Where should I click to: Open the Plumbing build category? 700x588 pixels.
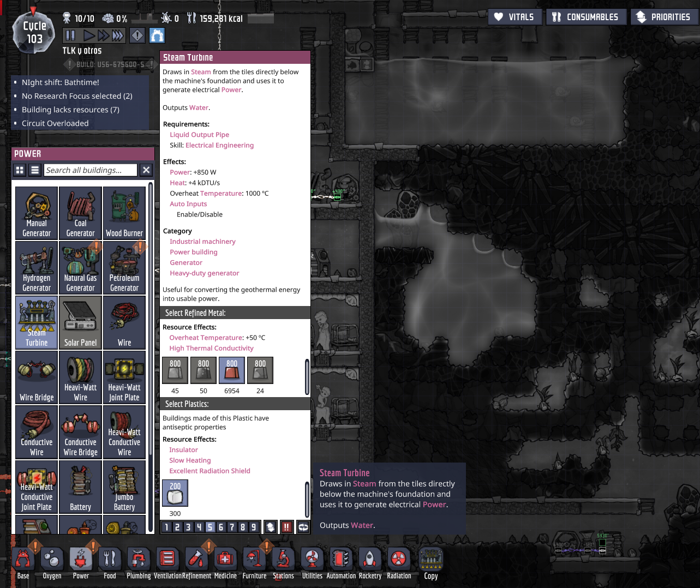(x=139, y=563)
